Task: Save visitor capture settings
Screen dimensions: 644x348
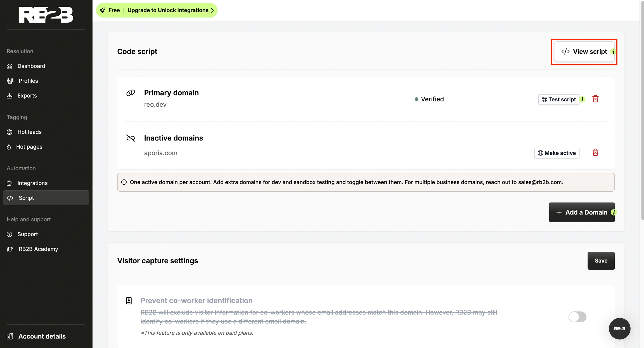Action: pyautogui.click(x=601, y=261)
